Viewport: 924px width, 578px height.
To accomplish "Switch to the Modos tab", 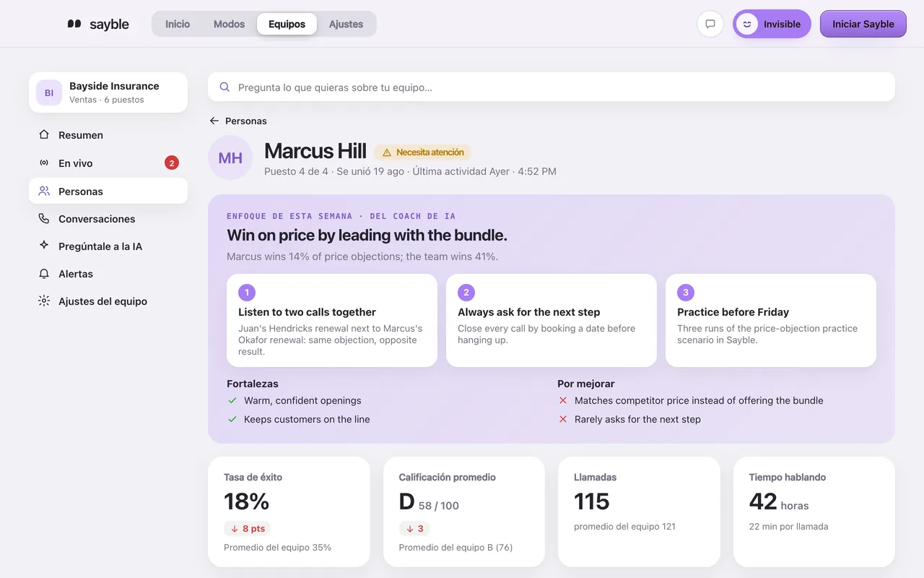I will [229, 24].
